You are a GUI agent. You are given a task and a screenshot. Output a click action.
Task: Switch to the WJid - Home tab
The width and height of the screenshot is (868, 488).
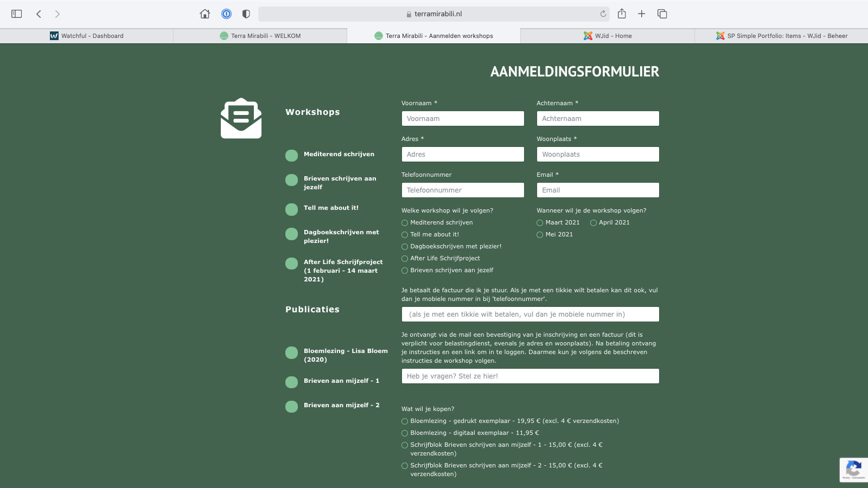608,36
